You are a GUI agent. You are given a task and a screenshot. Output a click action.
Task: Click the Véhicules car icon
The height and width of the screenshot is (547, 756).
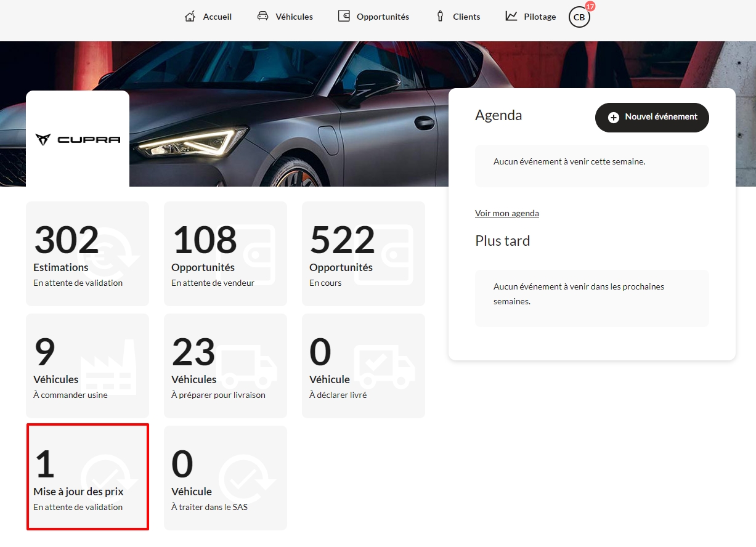[x=263, y=16]
